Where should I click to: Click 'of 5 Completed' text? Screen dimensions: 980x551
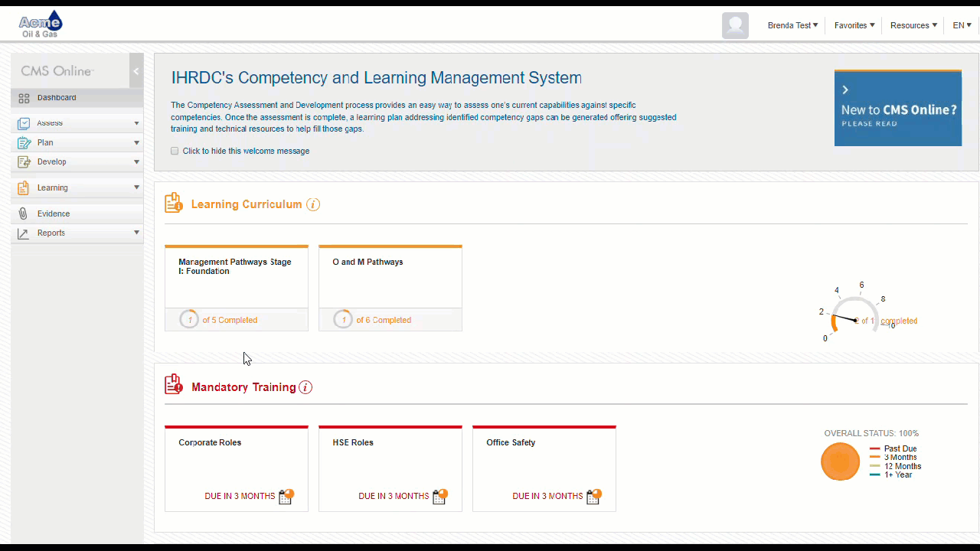coord(230,320)
